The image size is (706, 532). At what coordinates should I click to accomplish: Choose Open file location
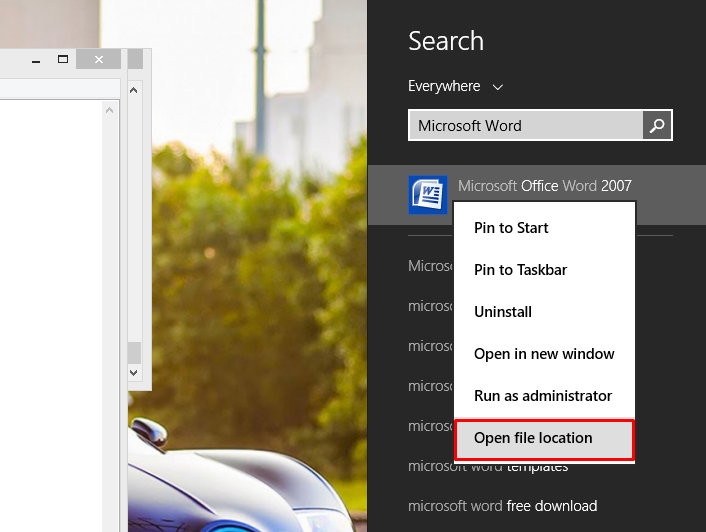[544, 438]
